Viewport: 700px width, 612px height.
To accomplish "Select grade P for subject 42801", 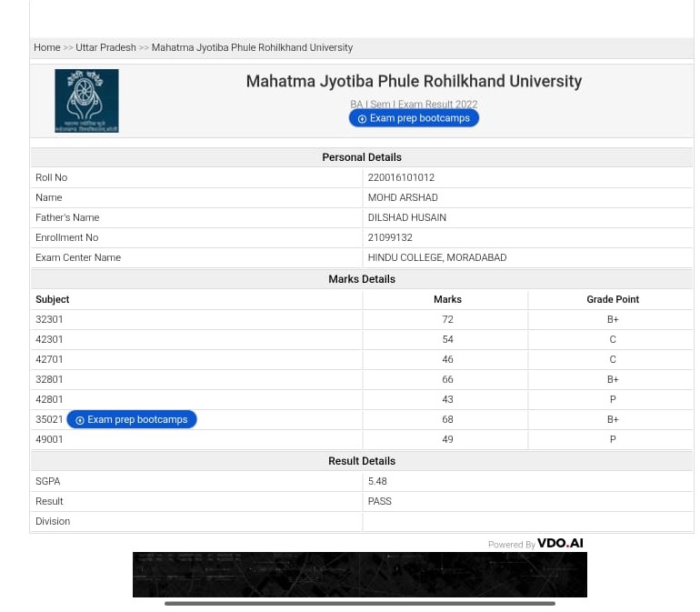I will (x=613, y=399).
